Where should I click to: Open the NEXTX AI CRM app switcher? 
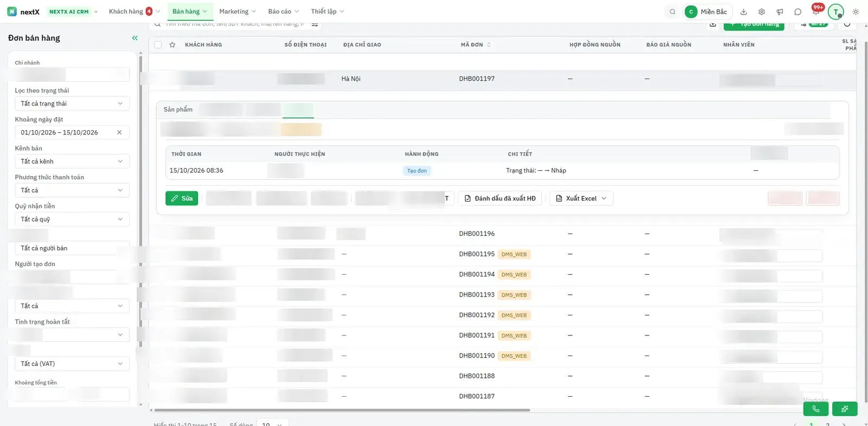point(73,11)
